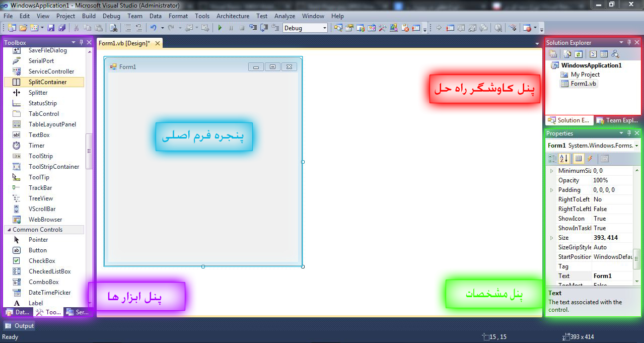The width and height of the screenshot is (644, 343).
Task: Open the Build menu
Action: (x=89, y=16)
